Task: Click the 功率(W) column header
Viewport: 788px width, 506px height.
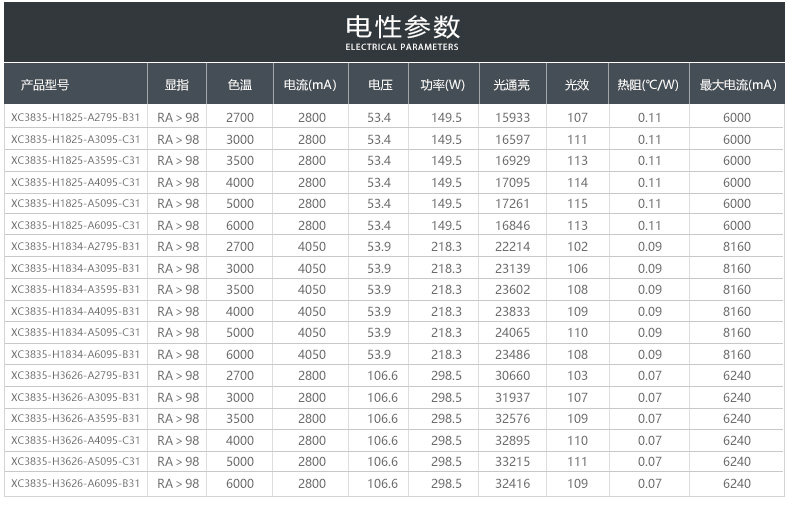Action: pyautogui.click(x=444, y=86)
